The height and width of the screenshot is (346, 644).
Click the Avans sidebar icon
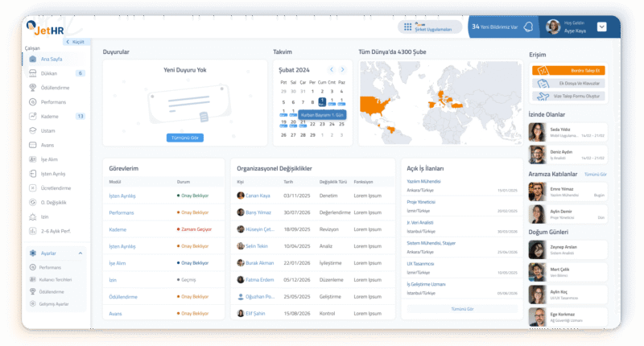click(x=32, y=145)
